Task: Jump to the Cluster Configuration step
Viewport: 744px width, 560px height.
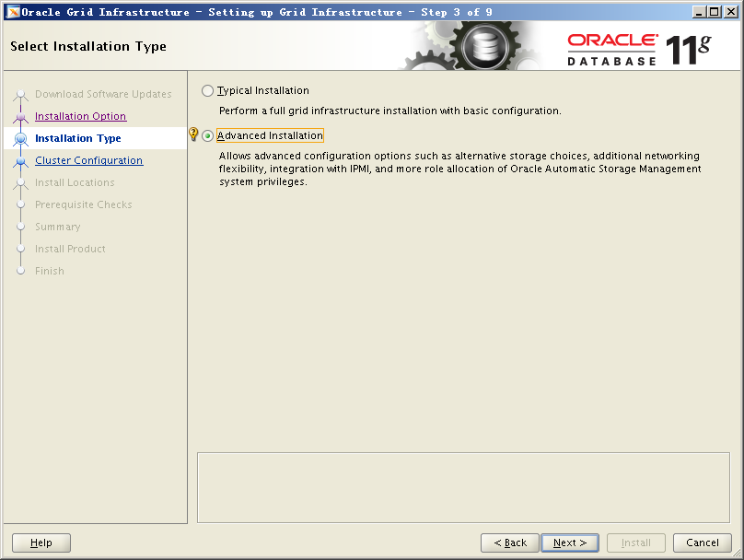Action: tap(88, 161)
